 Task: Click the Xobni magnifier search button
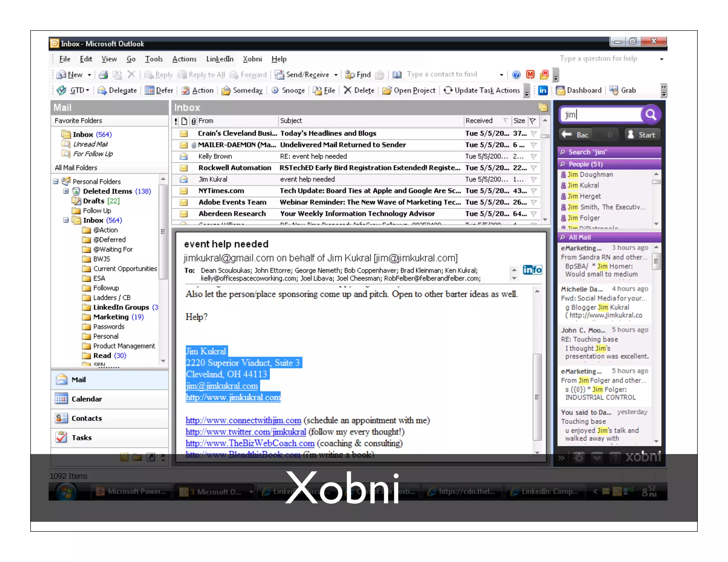(x=651, y=114)
